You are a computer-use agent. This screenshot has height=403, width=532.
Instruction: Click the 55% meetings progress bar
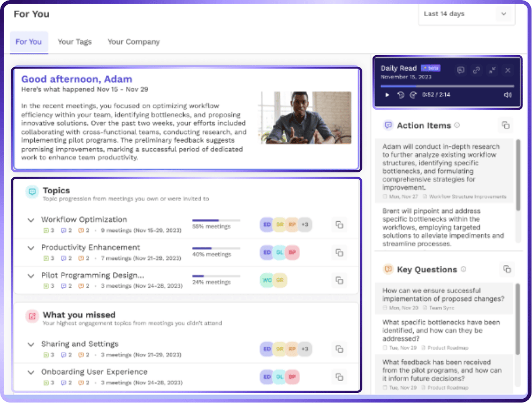[x=216, y=220]
